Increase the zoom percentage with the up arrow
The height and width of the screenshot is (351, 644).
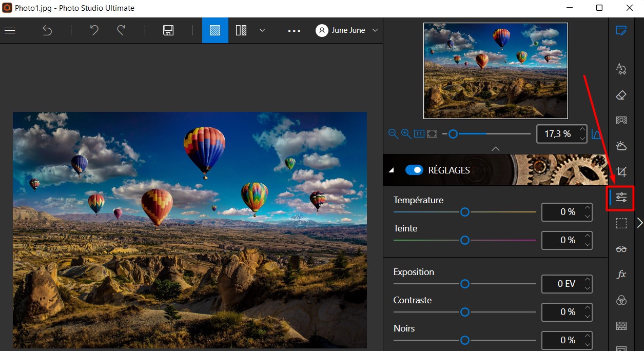coord(582,130)
